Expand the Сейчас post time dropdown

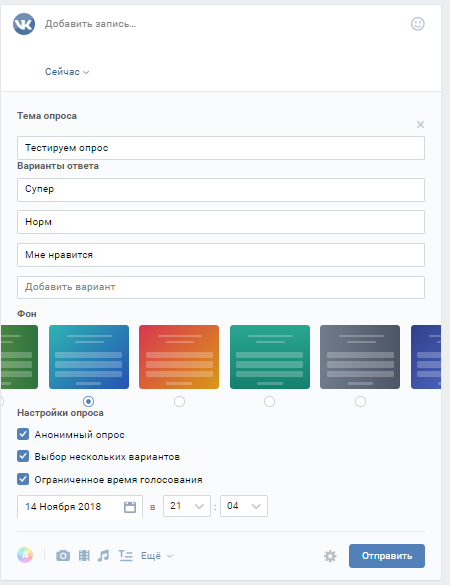click(67, 72)
